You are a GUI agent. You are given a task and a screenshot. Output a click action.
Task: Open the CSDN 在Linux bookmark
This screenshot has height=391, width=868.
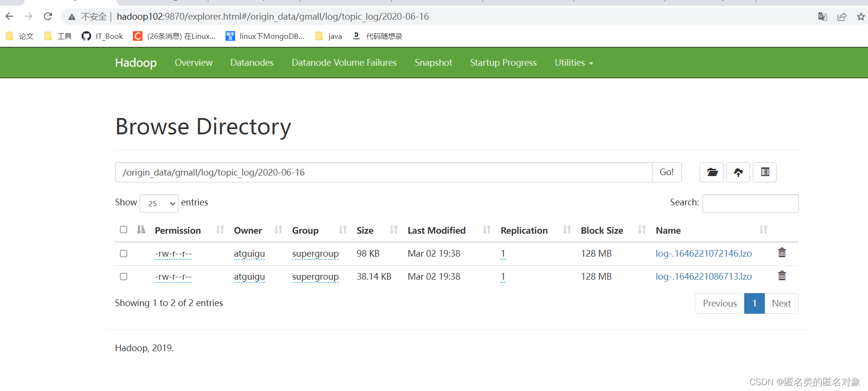[174, 36]
